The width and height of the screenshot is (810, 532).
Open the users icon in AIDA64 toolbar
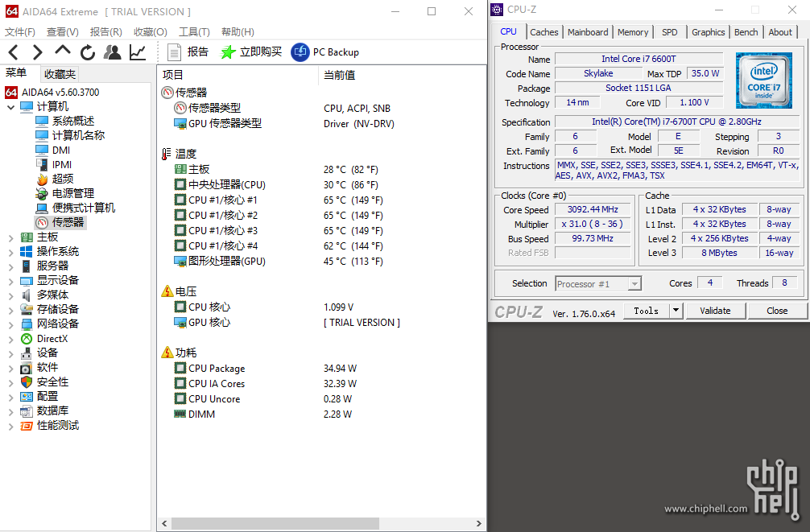coord(112,52)
